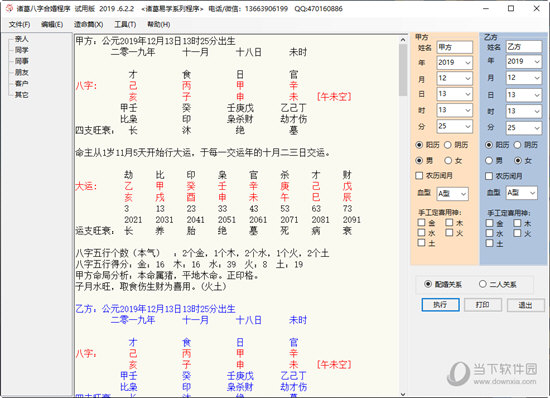
Task: Check 水 element for 甲方
Action: [422, 233]
